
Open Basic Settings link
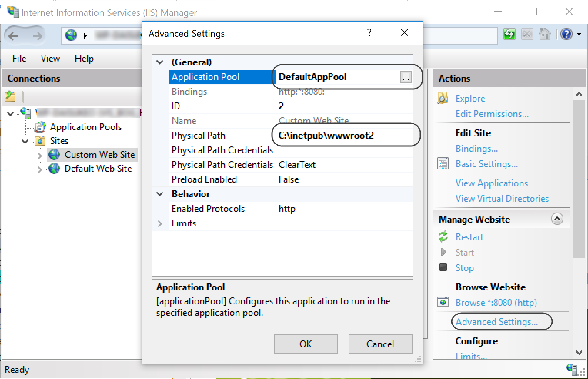pyautogui.click(x=487, y=164)
